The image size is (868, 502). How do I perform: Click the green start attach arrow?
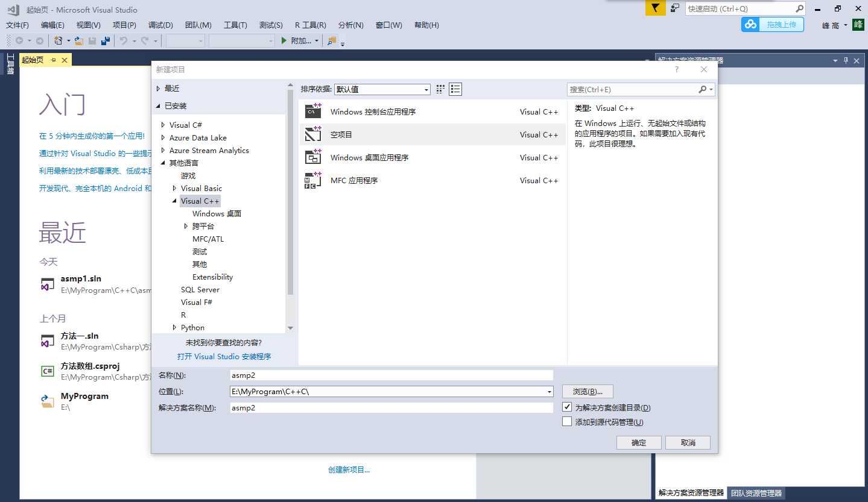click(285, 40)
